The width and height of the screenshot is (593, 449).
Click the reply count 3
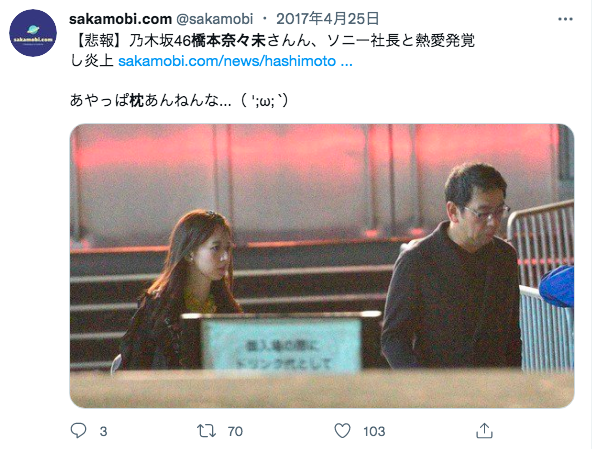tap(103, 431)
